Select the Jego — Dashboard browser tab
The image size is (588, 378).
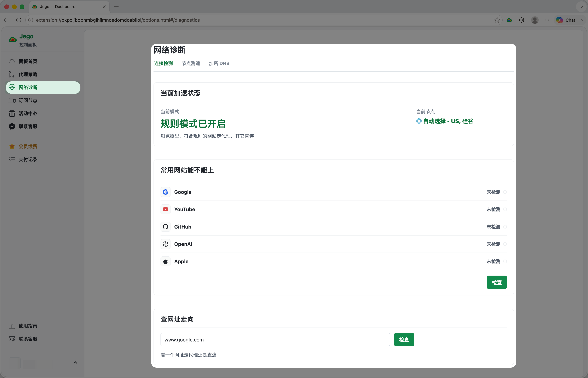click(69, 7)
